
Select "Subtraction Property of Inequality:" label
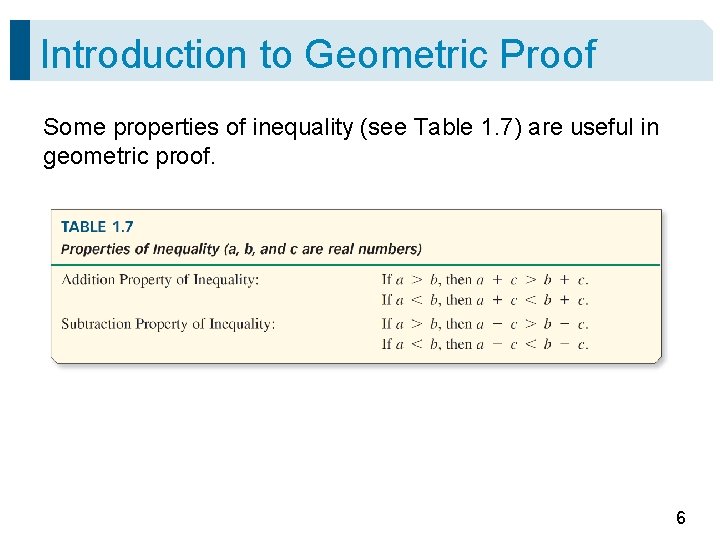[168, 323]
